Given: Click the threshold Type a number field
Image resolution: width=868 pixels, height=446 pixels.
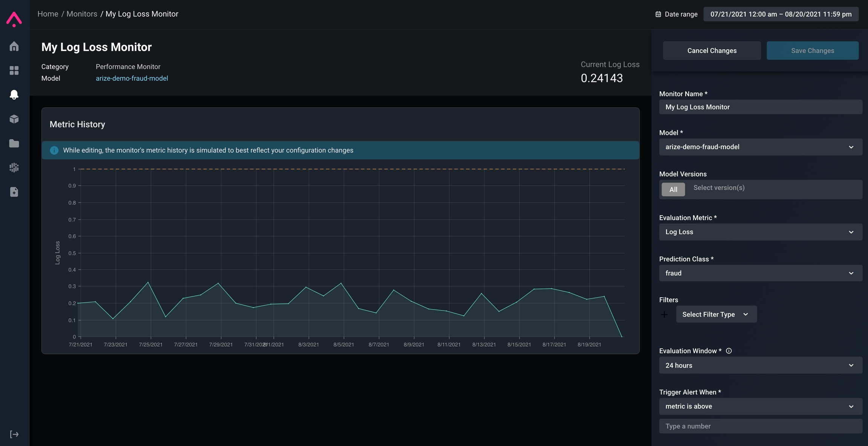Looking at the screenshot, I should pyautogui.click(x=760, y=426).
